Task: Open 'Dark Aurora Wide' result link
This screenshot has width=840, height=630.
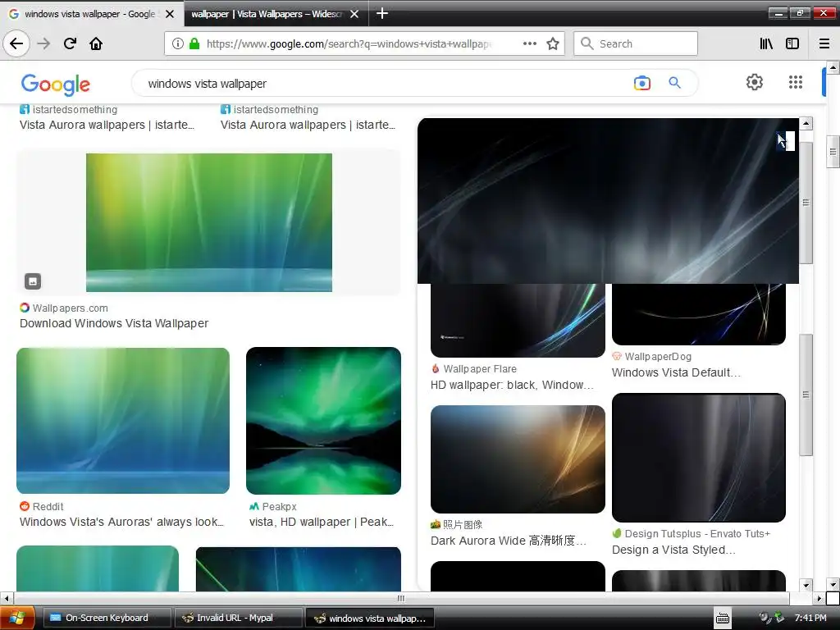Action: click(509, 541)
